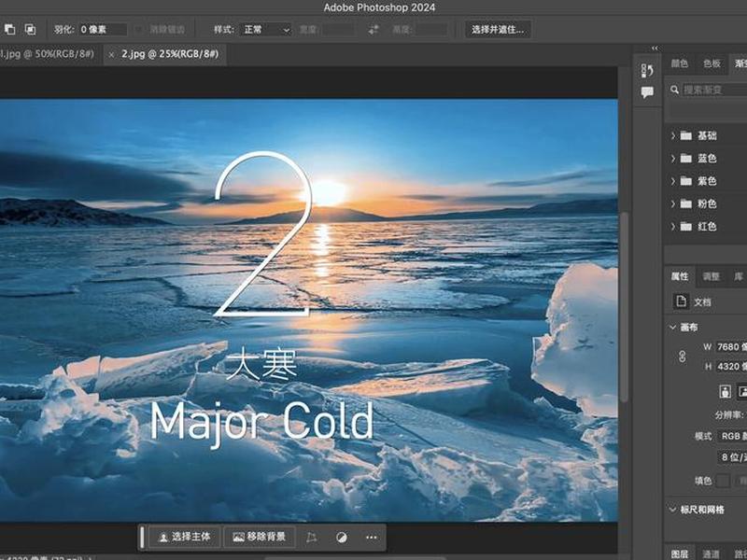This screenshot has width=747, height=560.
Task: Click the 紫色 folder icon
Action: point(686,181)
